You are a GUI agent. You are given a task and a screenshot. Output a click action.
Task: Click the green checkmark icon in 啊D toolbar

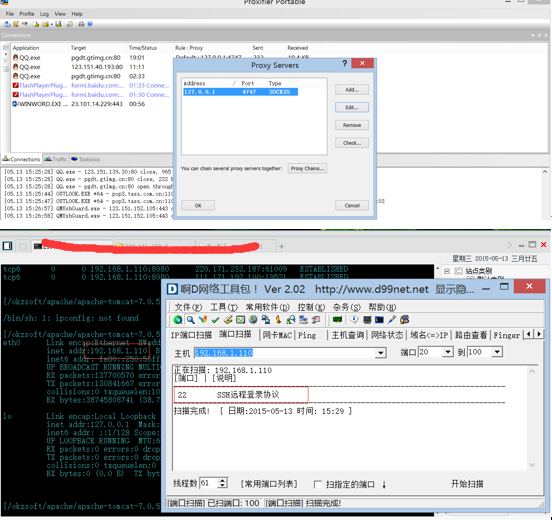pos(215,320)
